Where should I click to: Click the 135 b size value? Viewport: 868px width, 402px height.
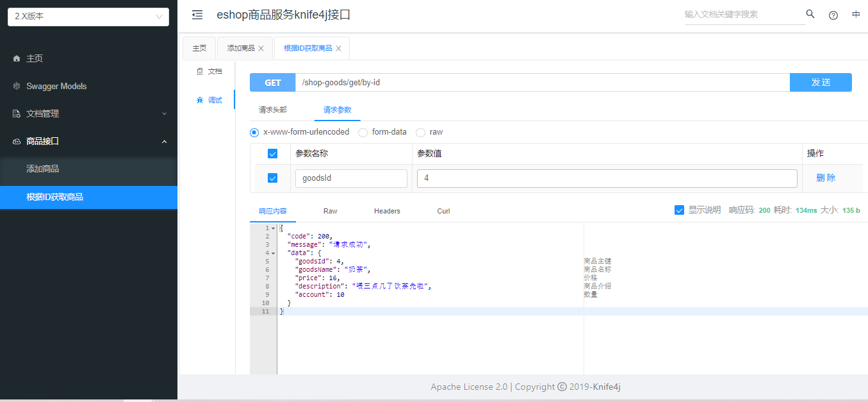(851, 210)
